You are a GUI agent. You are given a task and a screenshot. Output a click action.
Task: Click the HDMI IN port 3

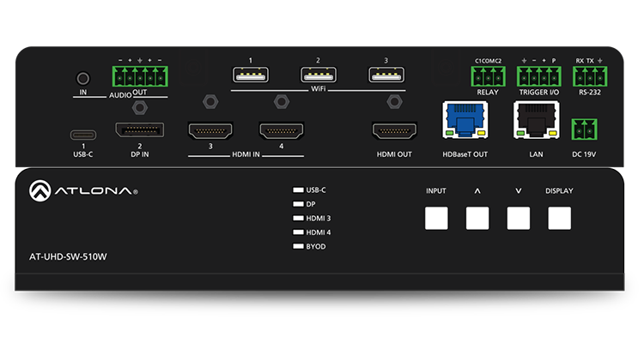[210, 131]
